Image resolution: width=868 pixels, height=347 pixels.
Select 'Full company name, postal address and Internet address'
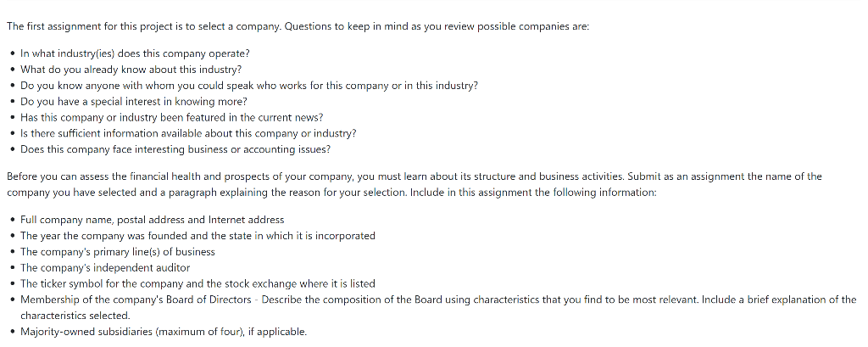tap(153, 220)
